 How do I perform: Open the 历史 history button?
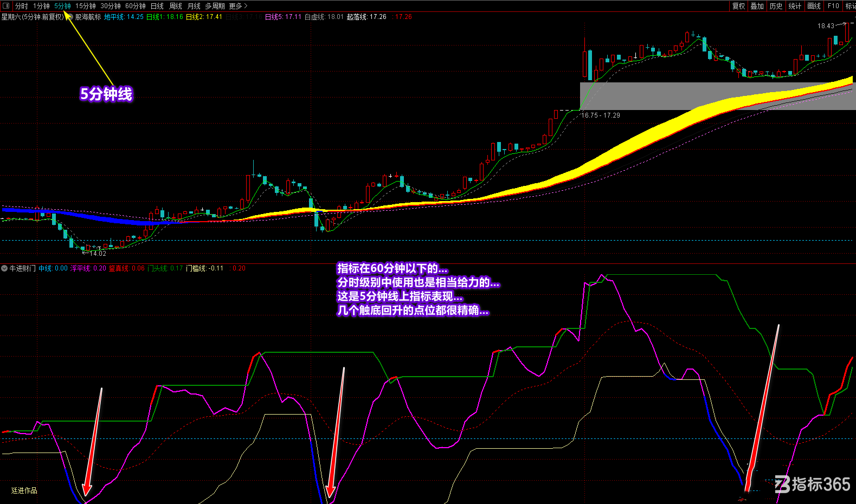[776, 6]
